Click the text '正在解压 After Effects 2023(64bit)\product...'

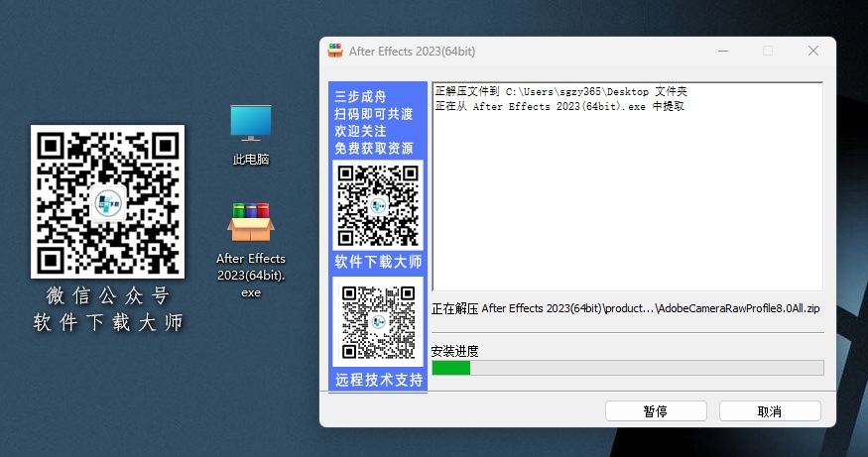(626, 308)
